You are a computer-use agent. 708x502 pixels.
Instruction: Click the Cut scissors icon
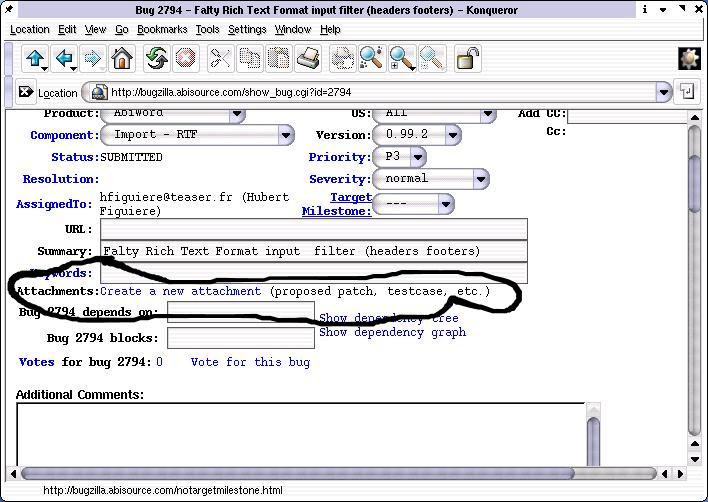pyautogui.click(x=220, y=59)
